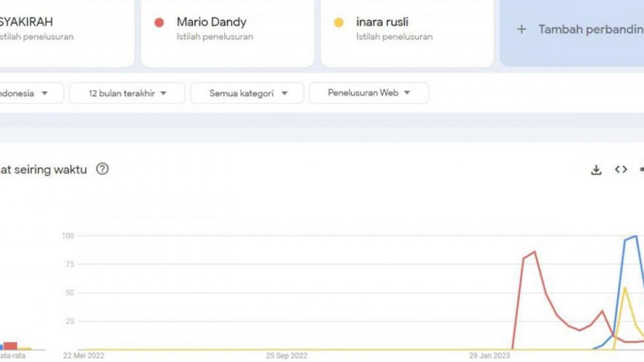Viewport: 644px width, 362px height.
Task: Click the help question mark near 'seiring waktu'
Action: (102, 169)
